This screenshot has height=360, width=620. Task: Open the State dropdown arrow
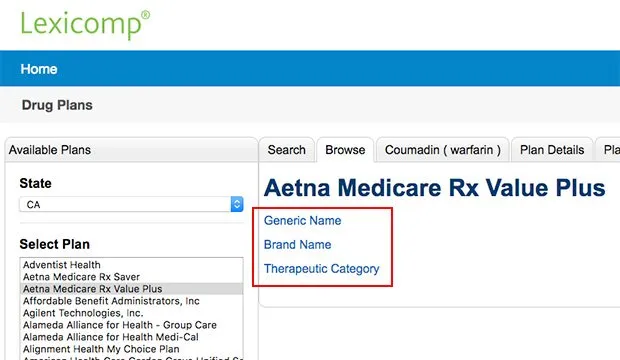tap(237, 204)
